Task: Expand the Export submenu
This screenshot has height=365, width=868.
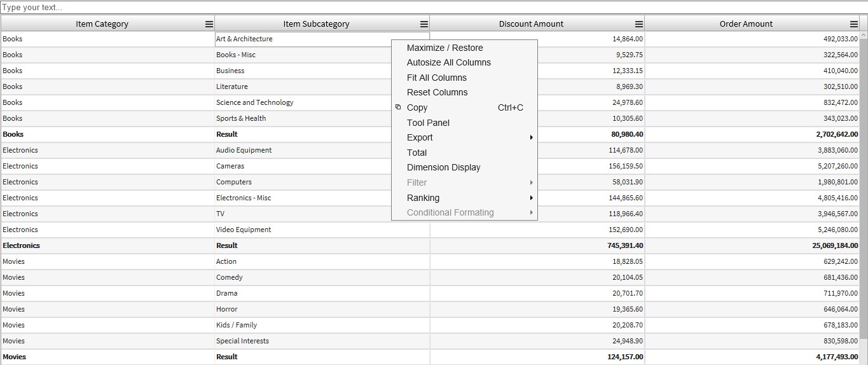Action: [x=530, y=137]
